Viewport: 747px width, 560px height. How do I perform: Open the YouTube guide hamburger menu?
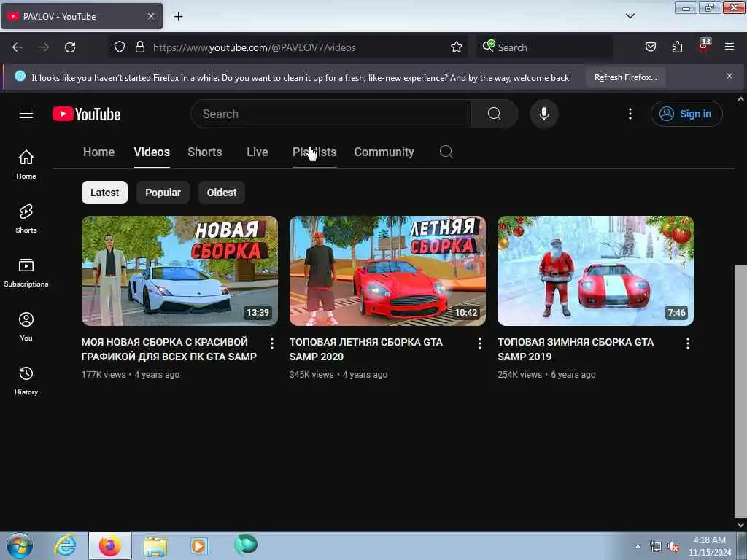26,114
